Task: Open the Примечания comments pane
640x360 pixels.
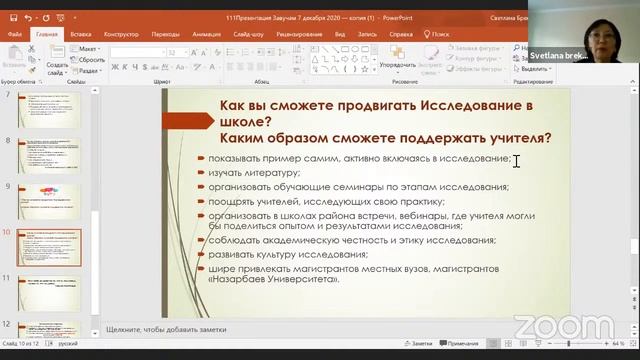Action: (459, 344)
